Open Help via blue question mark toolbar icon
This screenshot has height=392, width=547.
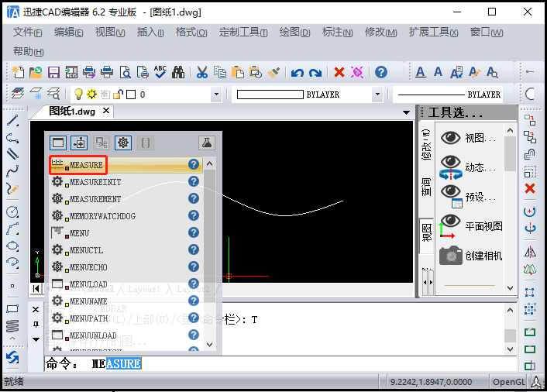tap(381, 72)
